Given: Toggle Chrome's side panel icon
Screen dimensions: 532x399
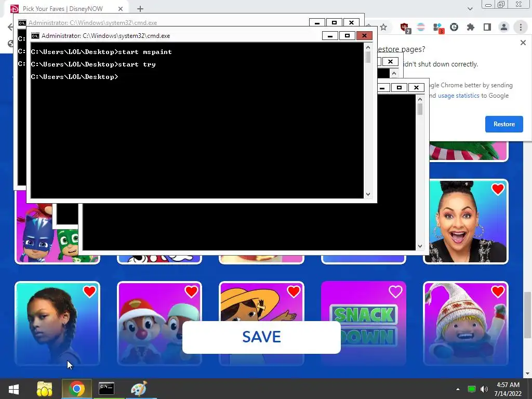Looking at the screenshot, I should (x=487, y=27).
